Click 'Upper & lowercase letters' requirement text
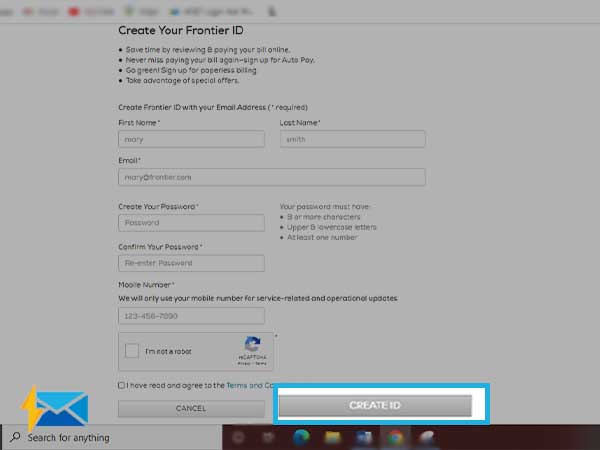Screen dimensions: 600x450 click(x=332, y=227)
